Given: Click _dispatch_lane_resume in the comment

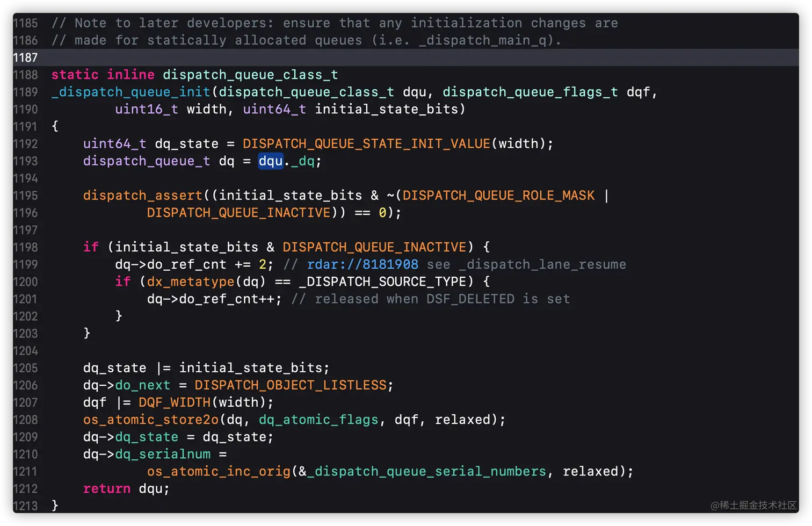Looking at the screenshot, I should pyautogui.click(x=542, y=264).
